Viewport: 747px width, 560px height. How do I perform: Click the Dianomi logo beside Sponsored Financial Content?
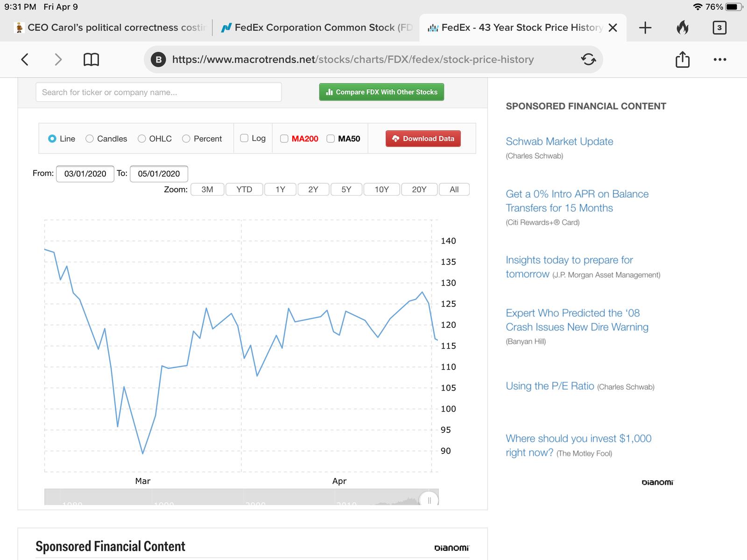pyautogui.click(x=451, y=548)
